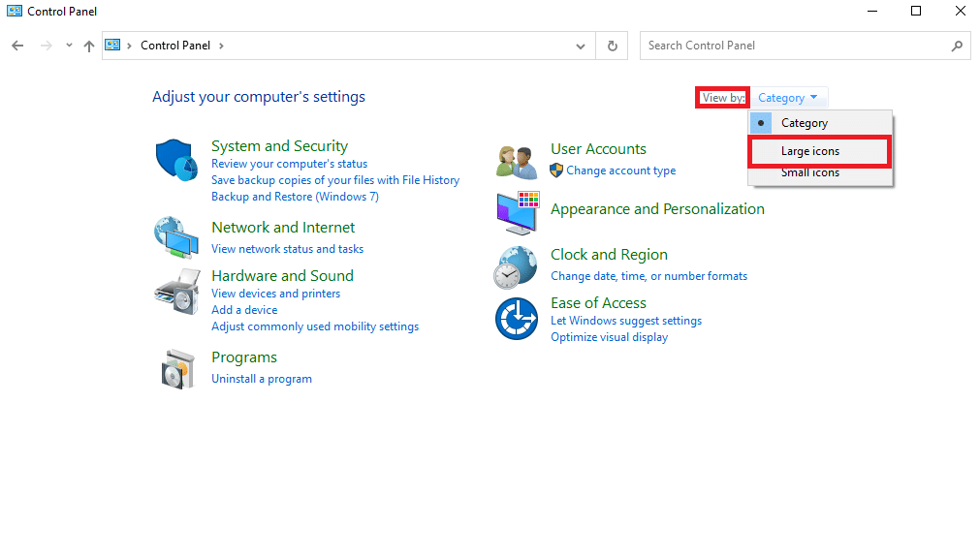
Task: Choose Small icons view option
Action: [810, 173]
